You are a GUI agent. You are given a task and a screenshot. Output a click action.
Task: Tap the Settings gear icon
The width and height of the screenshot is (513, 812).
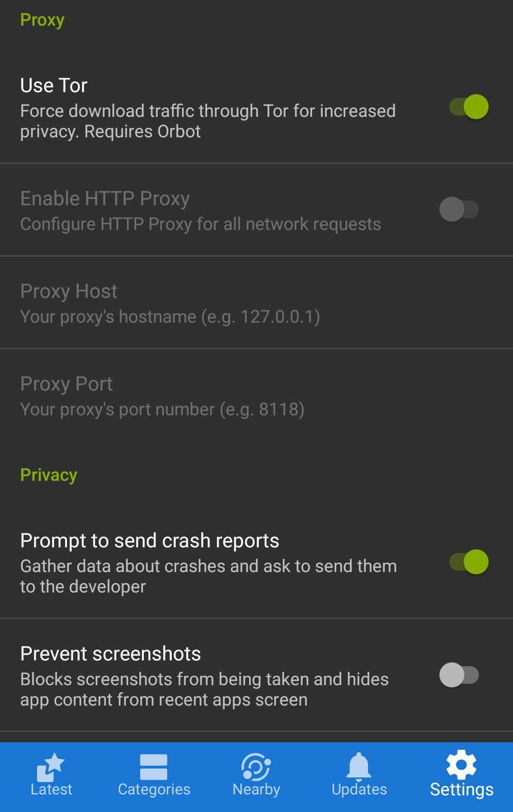461,765
